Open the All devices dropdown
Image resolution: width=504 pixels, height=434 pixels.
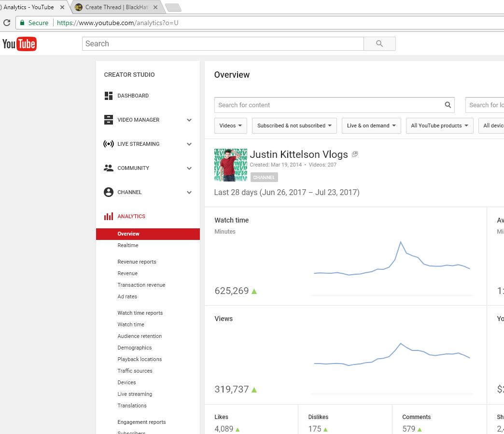pyautogui.click(x=491, y=126)
